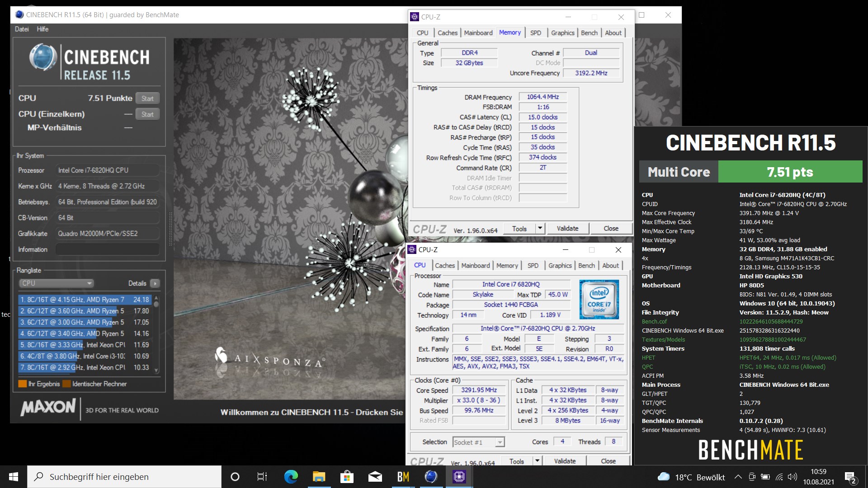868x488 pixels.
Task: Click the Information input field in Cinebench
Action: 108,249
